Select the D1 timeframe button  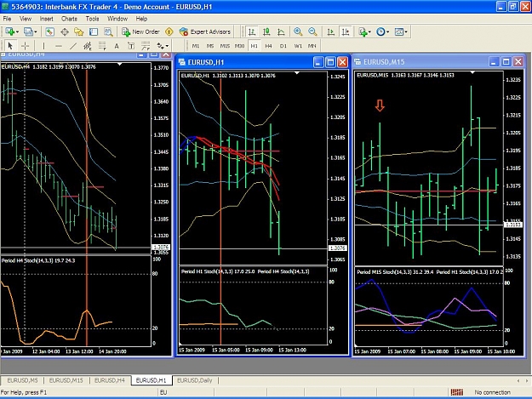[x=283, y=46]
